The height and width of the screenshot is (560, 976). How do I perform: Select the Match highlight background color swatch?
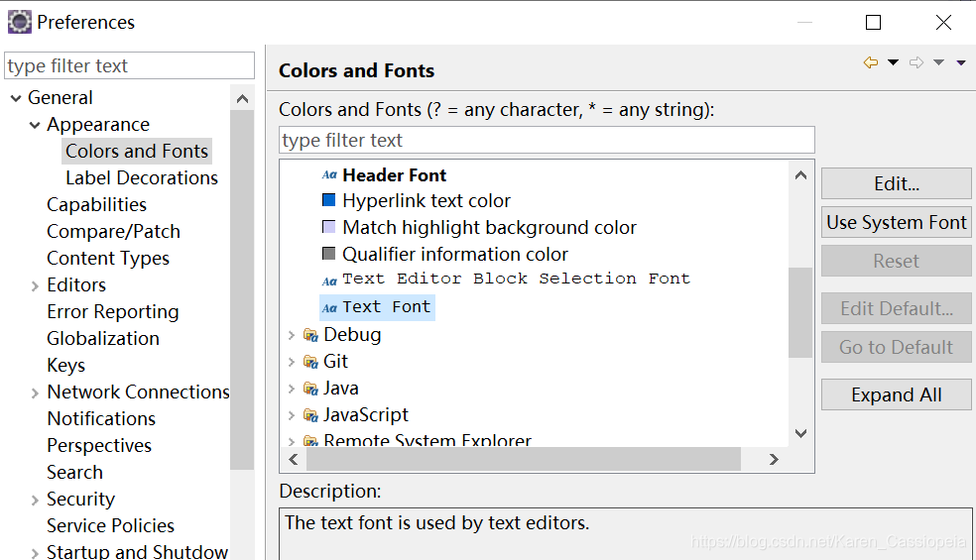click(x=329, y=228)
